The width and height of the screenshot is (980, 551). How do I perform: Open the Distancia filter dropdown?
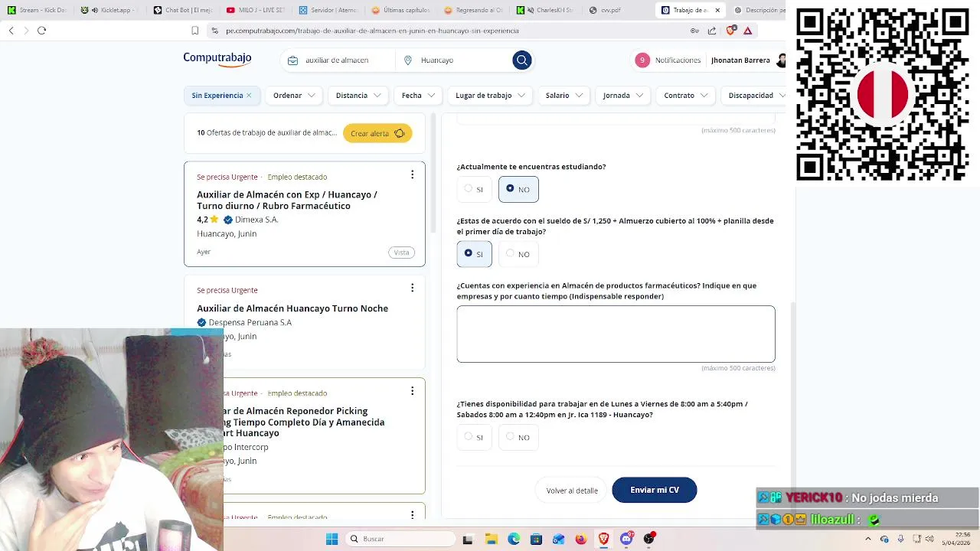pos(358,96)
